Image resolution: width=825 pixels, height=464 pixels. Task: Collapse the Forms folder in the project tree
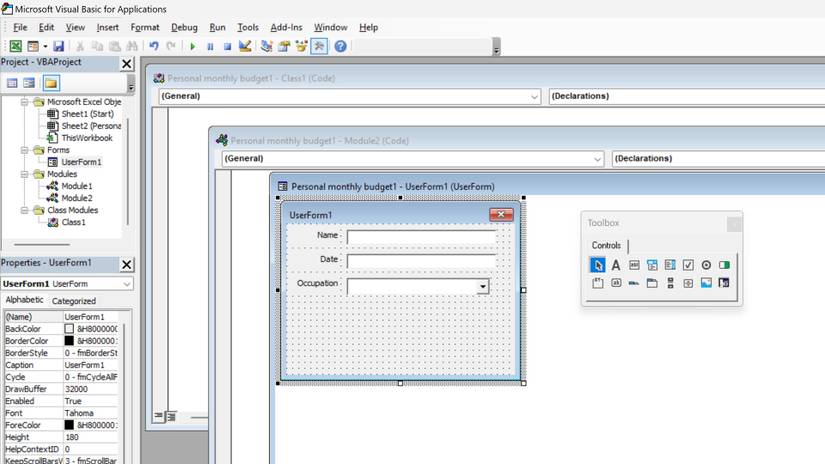(x=24, y=150)
